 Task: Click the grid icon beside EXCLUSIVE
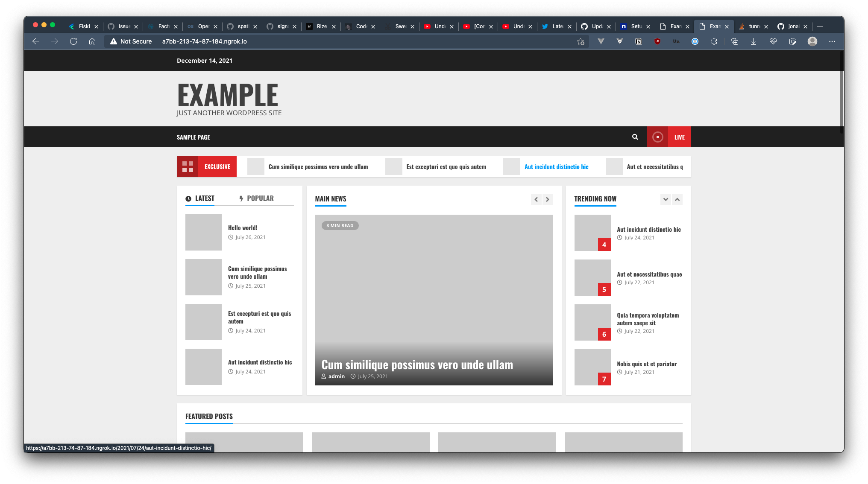188,166
